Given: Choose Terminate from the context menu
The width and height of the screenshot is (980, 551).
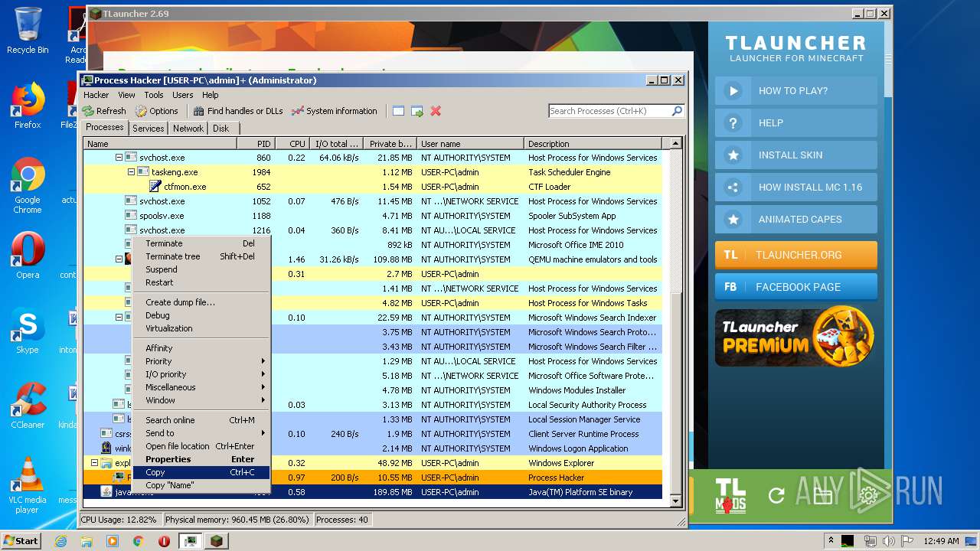Looking at the screenshot, I should click(x=201, y=243).
